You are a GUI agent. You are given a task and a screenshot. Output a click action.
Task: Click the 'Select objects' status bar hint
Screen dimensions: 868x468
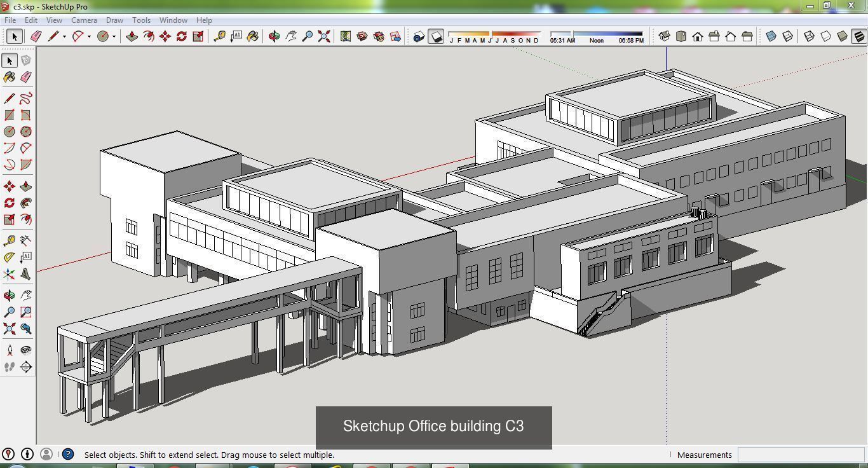coord(209,455)
